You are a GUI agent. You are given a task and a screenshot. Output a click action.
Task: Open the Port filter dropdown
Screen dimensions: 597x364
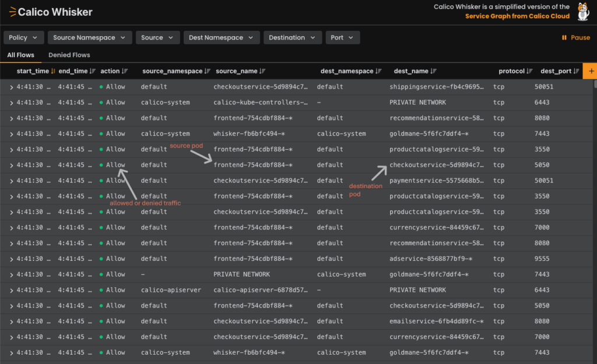click(342, 37)
